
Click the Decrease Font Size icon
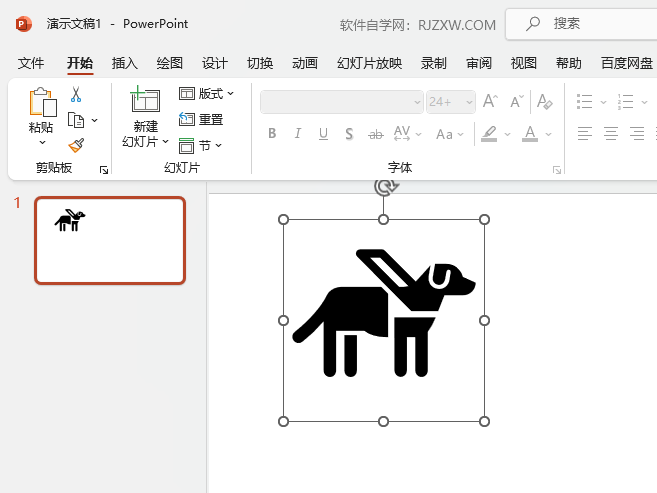[517, 101]
